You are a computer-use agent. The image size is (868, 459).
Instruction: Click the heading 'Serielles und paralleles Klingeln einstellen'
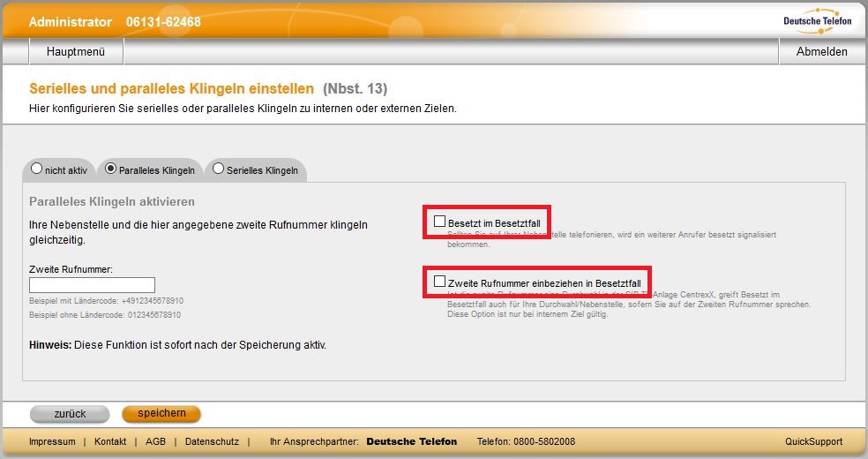[172, 88]
